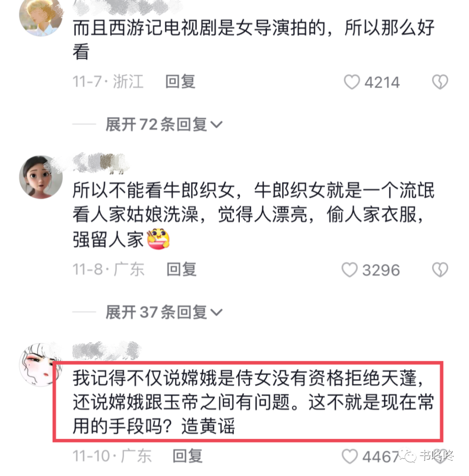Like the 牛郎织女 comment with 3296 likes

point(350,270)
